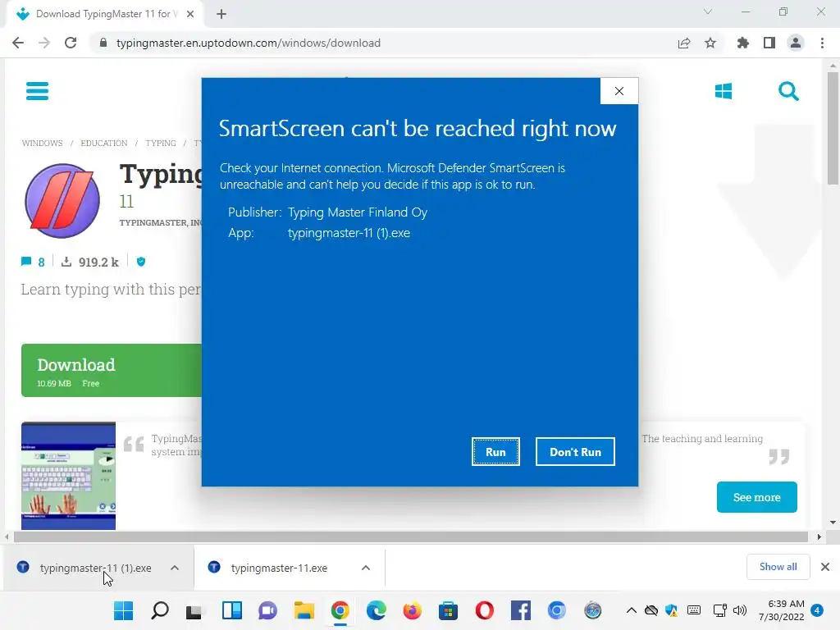Image resolution: width=840 pixels, height=630 pixels.
Task: Select the Download TypingMaster 11 tab
Action: pyautogui.click(x=104, y=14)
